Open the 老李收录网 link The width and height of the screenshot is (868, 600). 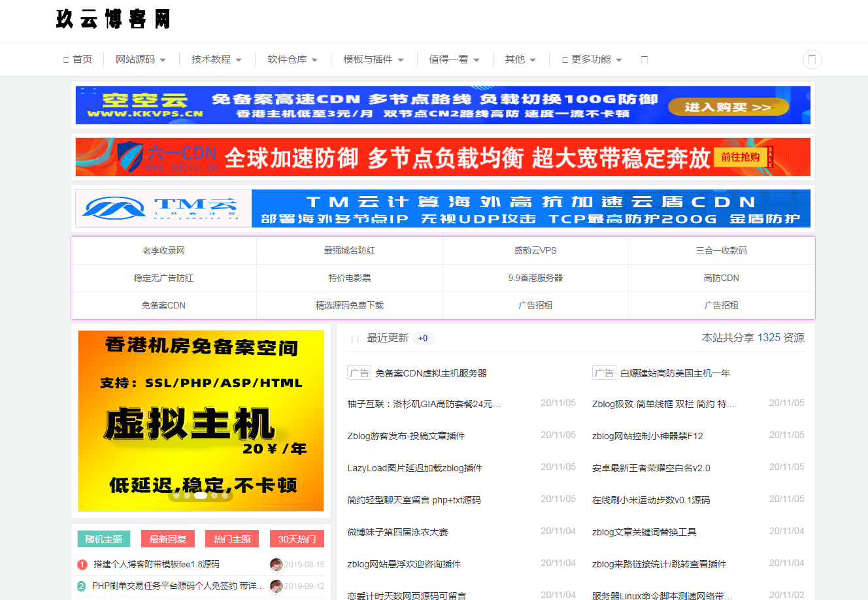163,250
